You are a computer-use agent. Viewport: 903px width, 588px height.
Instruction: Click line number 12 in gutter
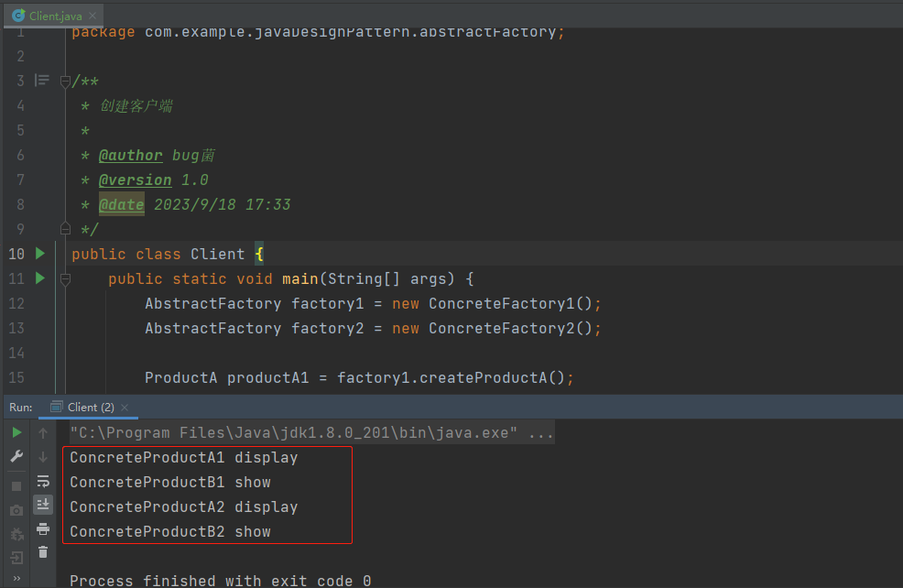pyautogui.click(x=16, y=303)
